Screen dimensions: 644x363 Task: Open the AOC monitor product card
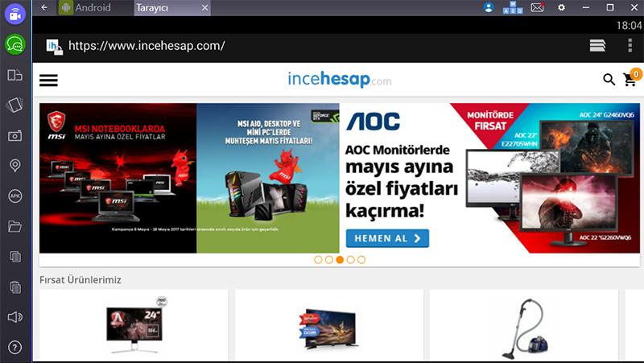pos(134,324)
